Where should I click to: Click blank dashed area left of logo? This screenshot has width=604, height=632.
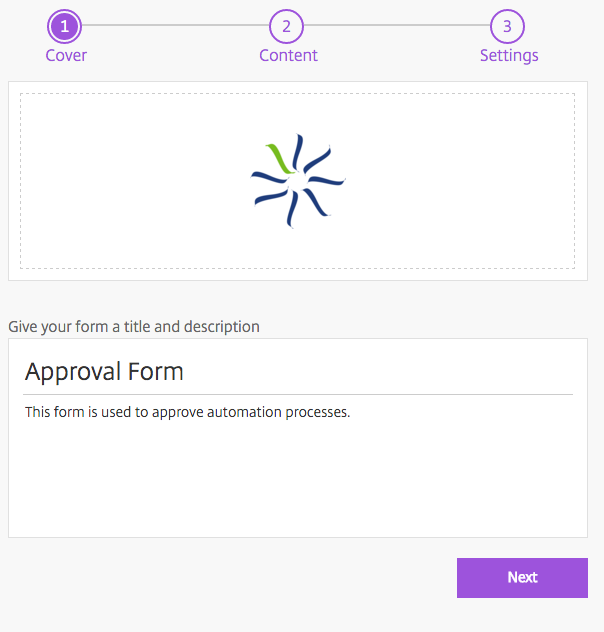coord(130,181)
